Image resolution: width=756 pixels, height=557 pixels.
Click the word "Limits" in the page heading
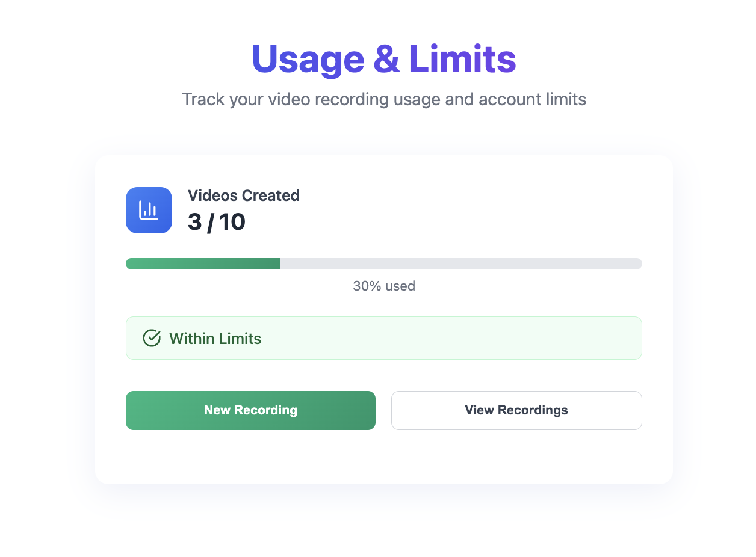click(462, 59)
